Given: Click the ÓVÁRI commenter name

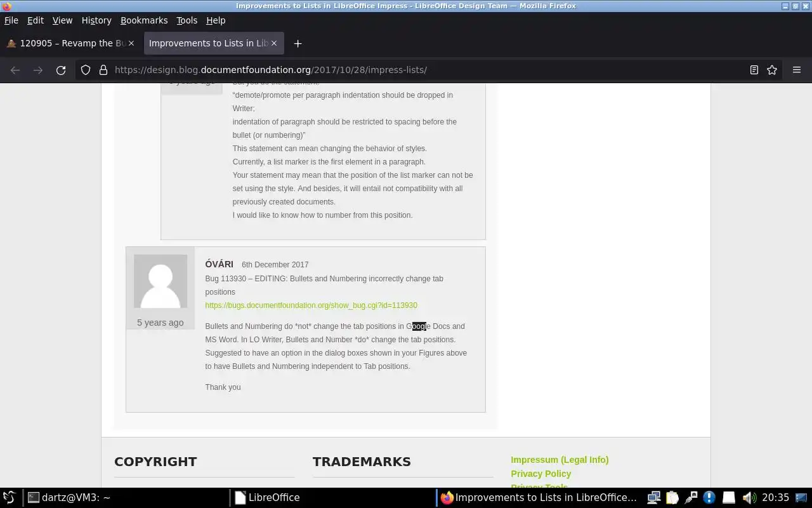Looking at the screenshot, I should tap(219, 264).
